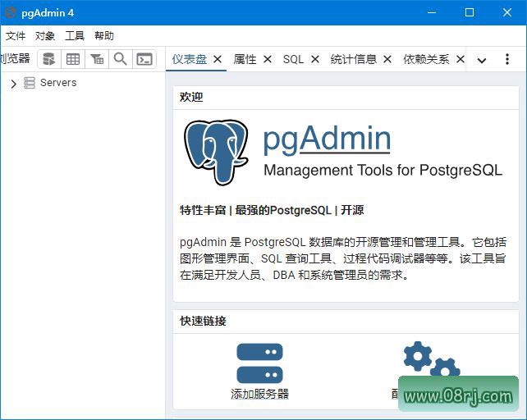
Task: Click the pgAdmin heading text
Action: 327,139
